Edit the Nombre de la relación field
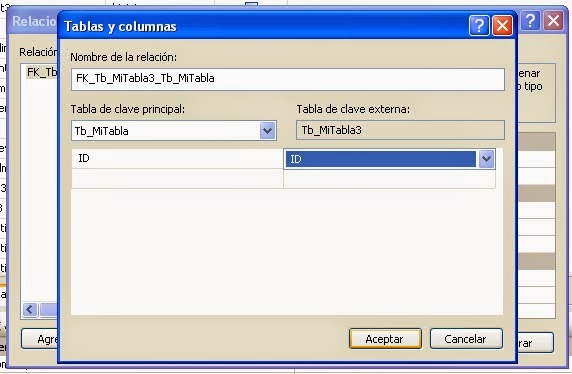 click(287, 79)
